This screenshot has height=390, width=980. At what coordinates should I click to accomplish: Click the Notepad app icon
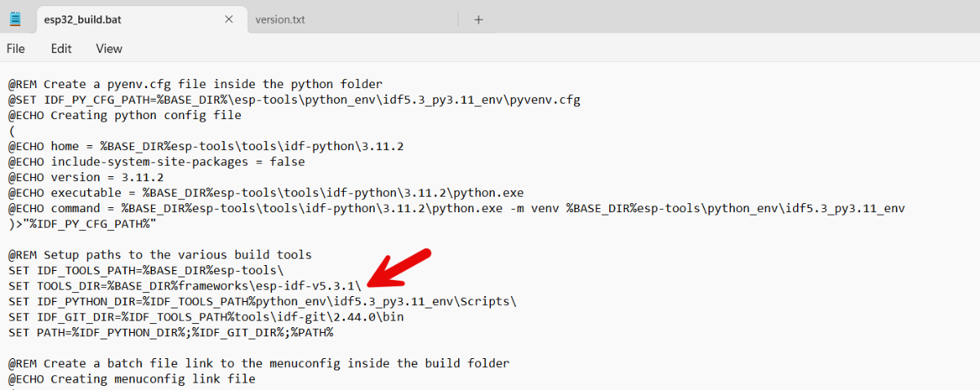pos(15,19)
